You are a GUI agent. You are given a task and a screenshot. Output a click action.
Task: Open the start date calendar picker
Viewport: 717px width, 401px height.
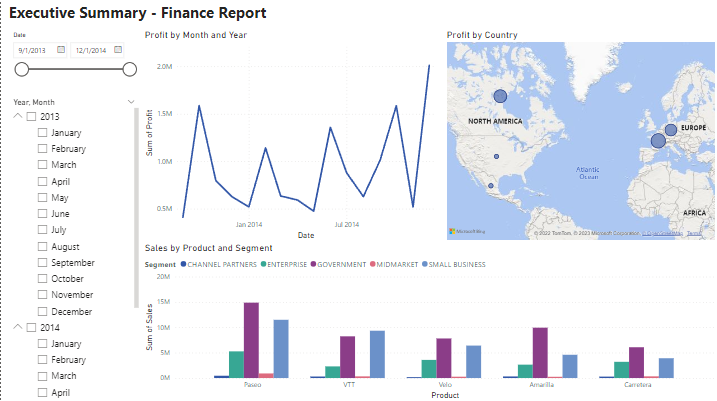[61, 49]
